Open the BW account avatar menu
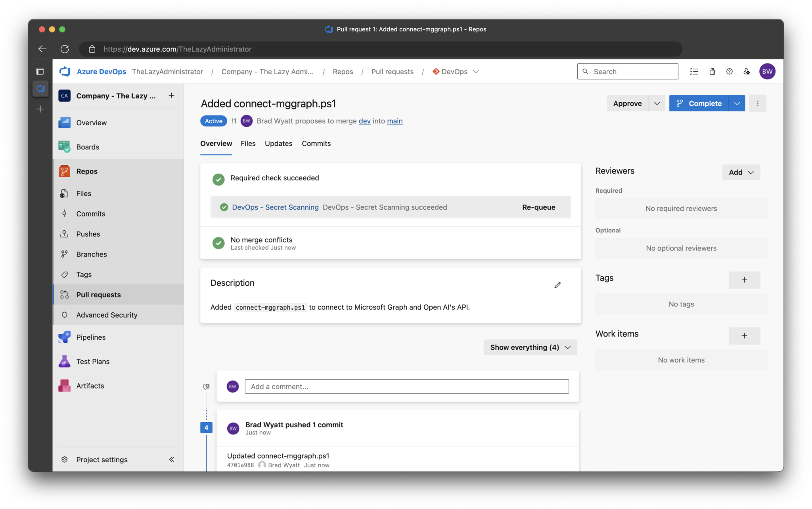Screen dimensions: 812x509 (767, 71)
